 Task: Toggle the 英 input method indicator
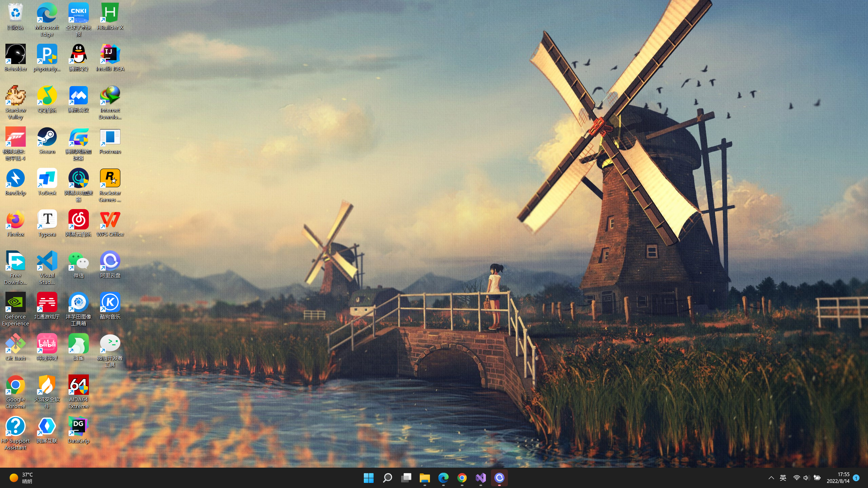coord(783,478)
